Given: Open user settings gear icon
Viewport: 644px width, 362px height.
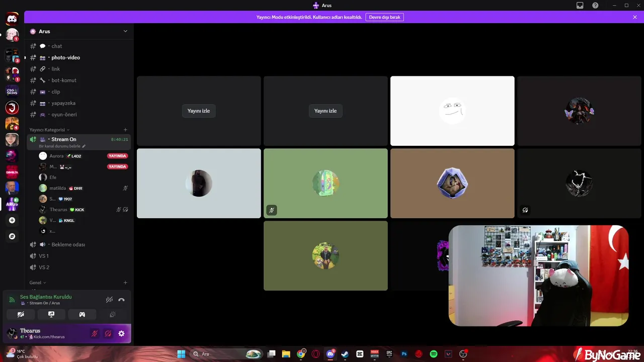Looking at the screenshot, I should [x=121, y=333].
